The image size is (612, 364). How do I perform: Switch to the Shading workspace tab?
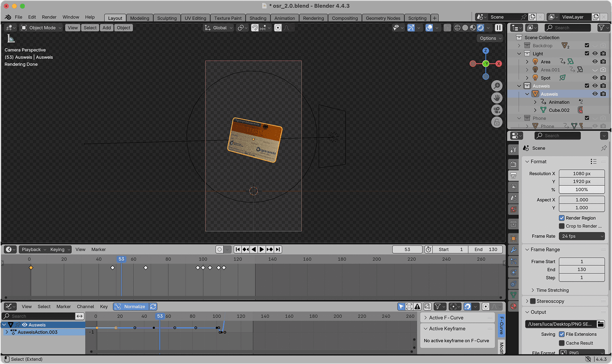(x=258, y=18)
